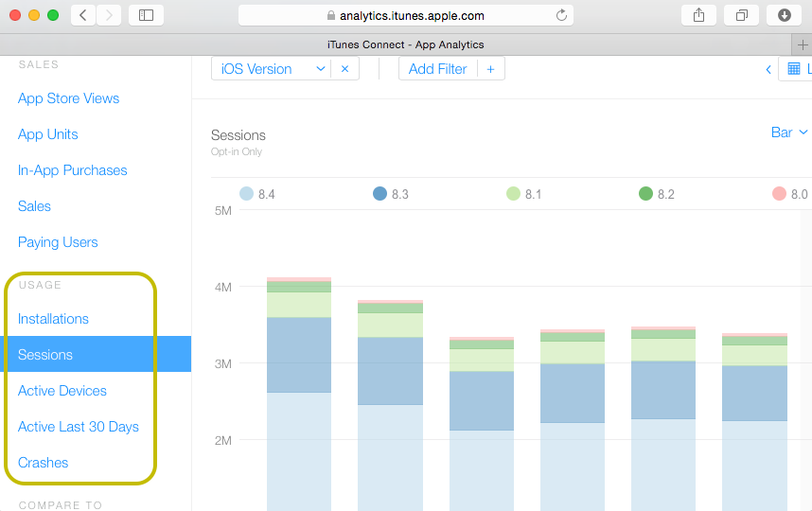Open In-App Purchases report
This screenshot has height=511, width=812.
tap(72, 170)
